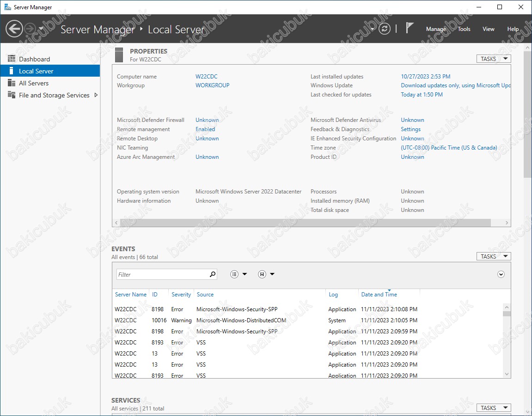Select event 10016 DistributedCOM warning row
The height and width of the screenshot is (416, 532).
click(308, 320)
